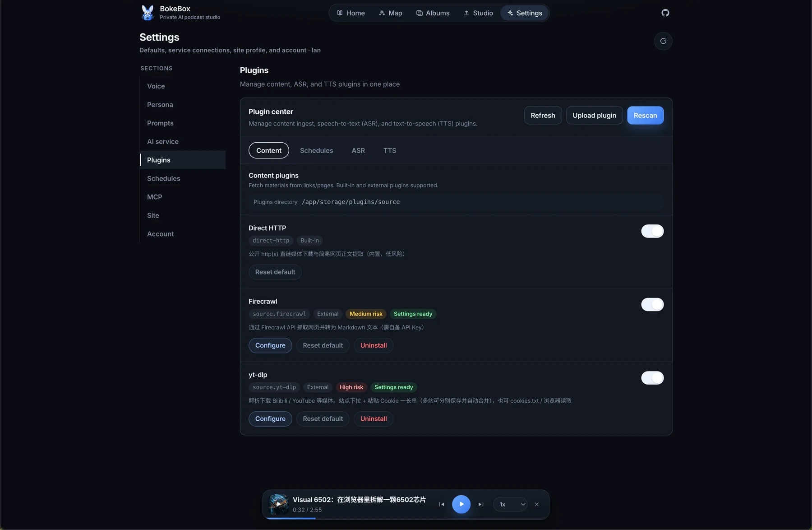Viewport: 812px width, 530px height.
Task: Click the circular reload settings icon
Action: (x=663, y=41)
